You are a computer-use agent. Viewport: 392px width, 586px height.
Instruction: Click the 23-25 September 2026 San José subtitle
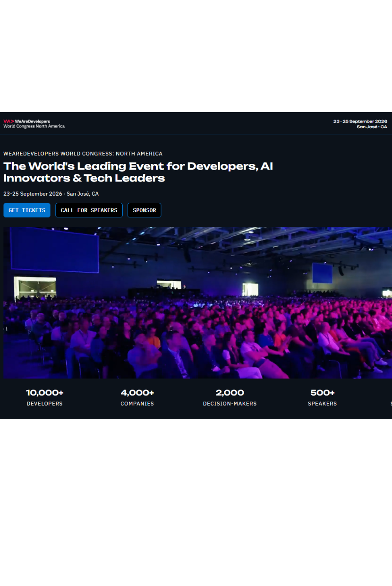(x=51, y=193)
